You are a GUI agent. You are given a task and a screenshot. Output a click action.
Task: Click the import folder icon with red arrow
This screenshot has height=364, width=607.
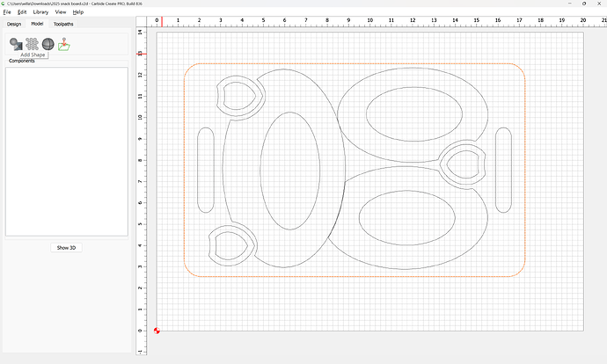point(64,44)
